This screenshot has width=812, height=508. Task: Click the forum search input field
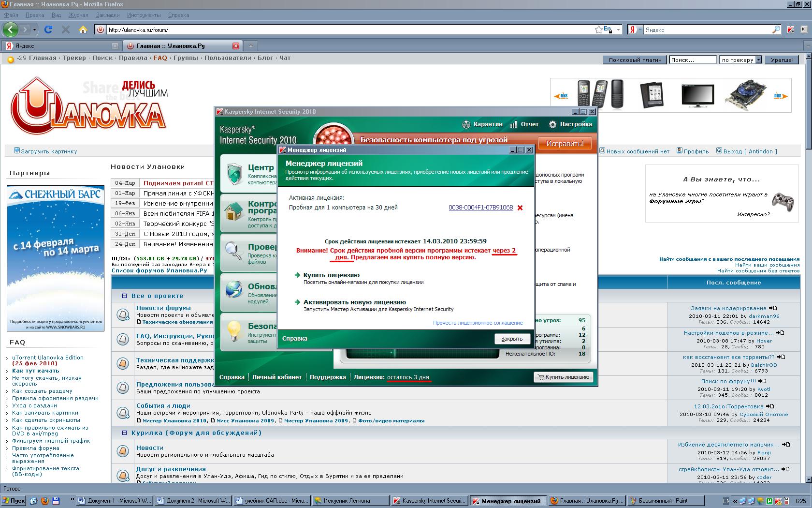692,60
